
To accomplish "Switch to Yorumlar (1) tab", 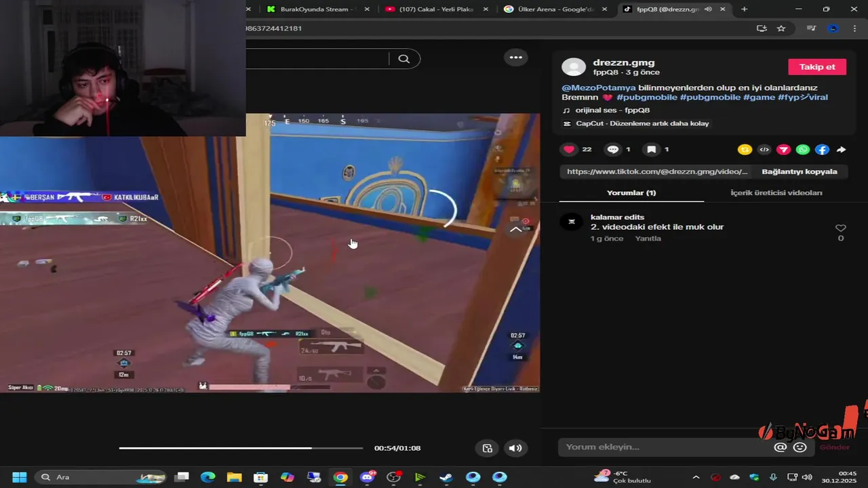I will pyautogui.click(x=631, y=192).
